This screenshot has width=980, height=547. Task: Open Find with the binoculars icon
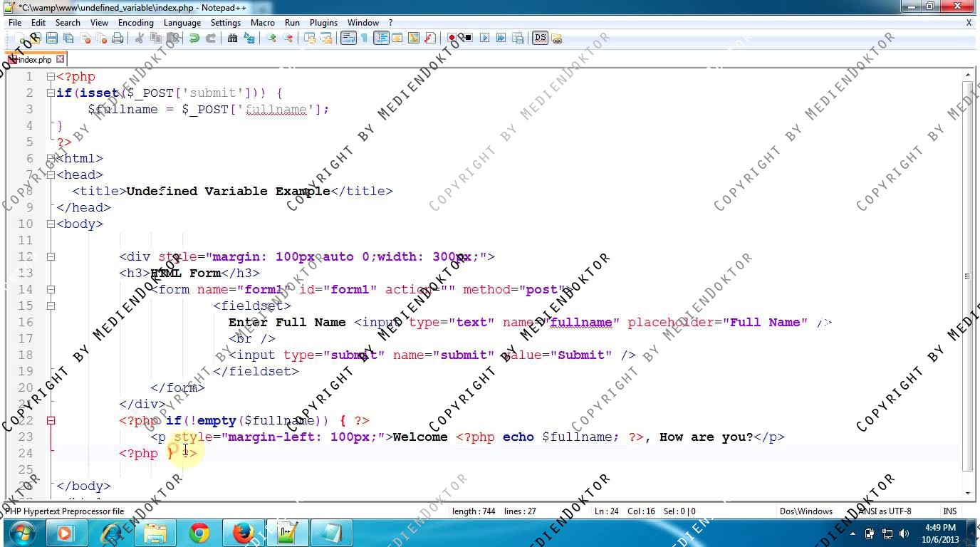(232, 38)
